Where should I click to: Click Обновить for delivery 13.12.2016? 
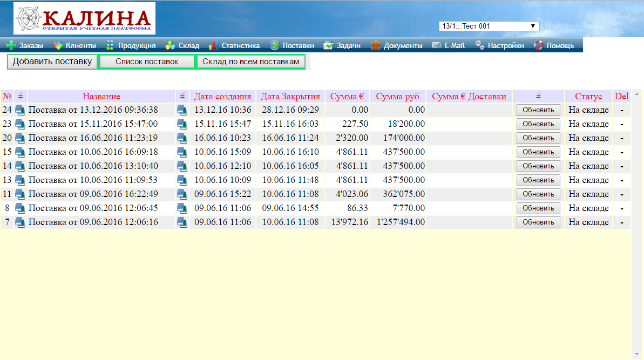click(538, 110)
